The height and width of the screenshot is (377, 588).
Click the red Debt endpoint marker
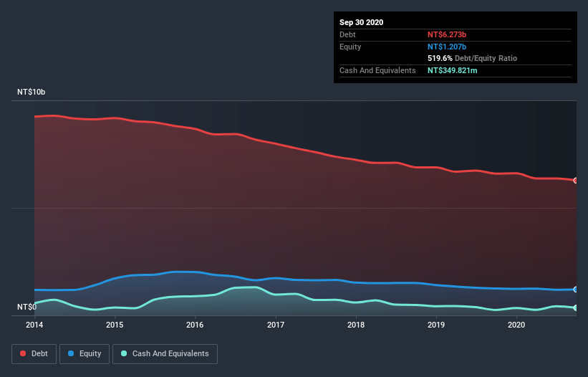click(576, 181)
